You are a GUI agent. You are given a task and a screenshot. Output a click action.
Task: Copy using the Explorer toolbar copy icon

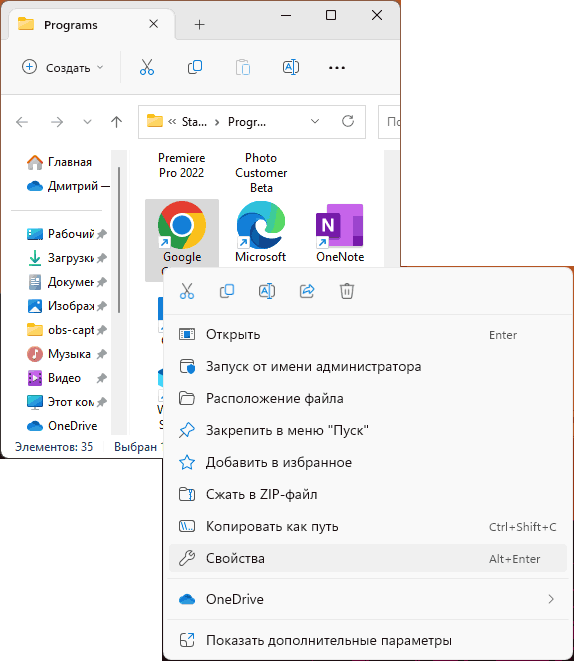tap(195, 67)
